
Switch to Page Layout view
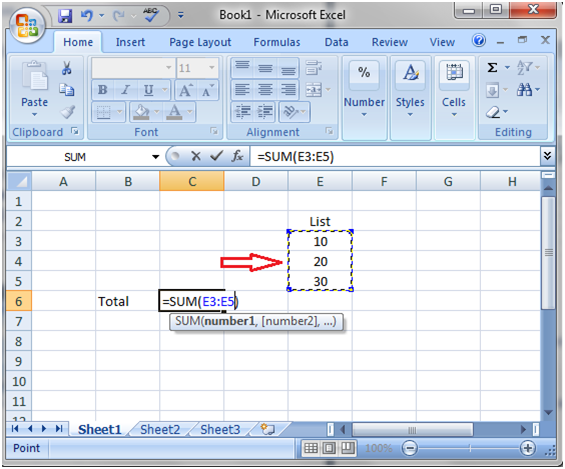click(329, 448)
